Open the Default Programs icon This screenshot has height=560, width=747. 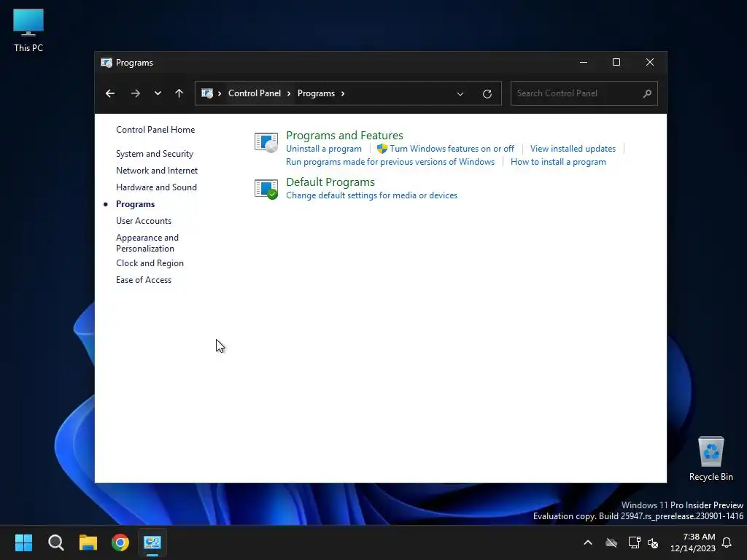266,189
